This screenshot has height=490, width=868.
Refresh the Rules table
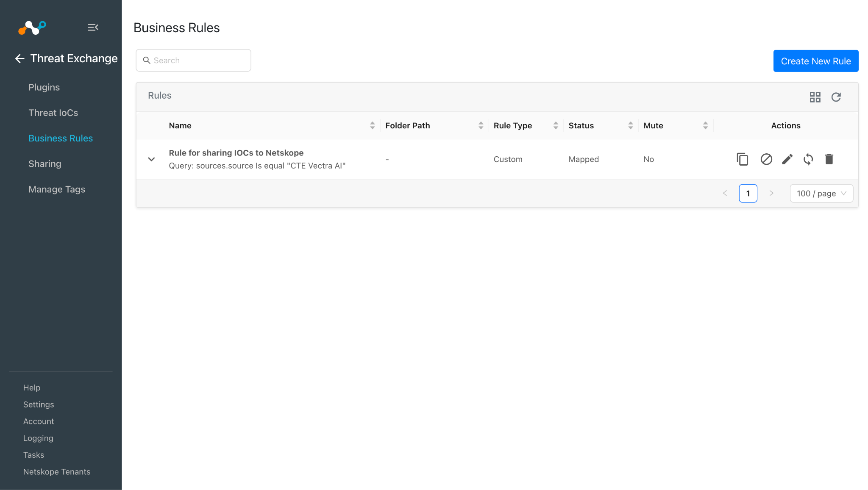point(836,97)
